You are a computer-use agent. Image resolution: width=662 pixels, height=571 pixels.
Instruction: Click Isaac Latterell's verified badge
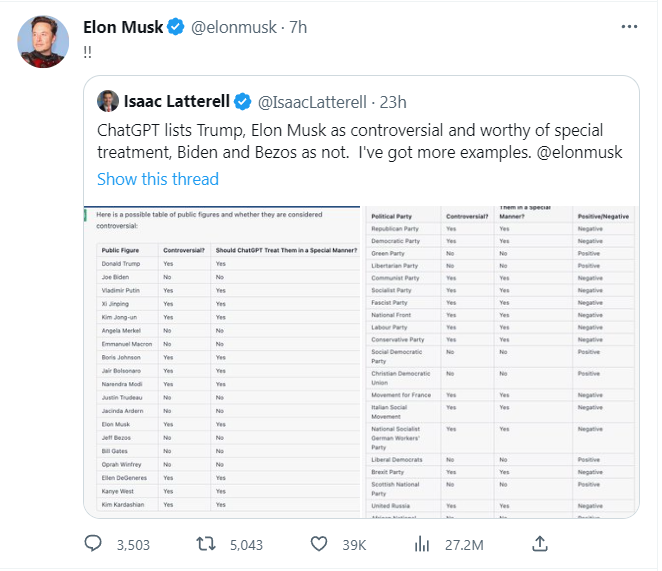(x=243, y=102)
